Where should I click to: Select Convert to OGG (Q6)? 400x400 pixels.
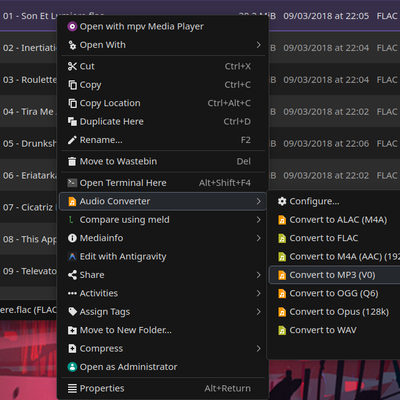(x=334, y=293)
